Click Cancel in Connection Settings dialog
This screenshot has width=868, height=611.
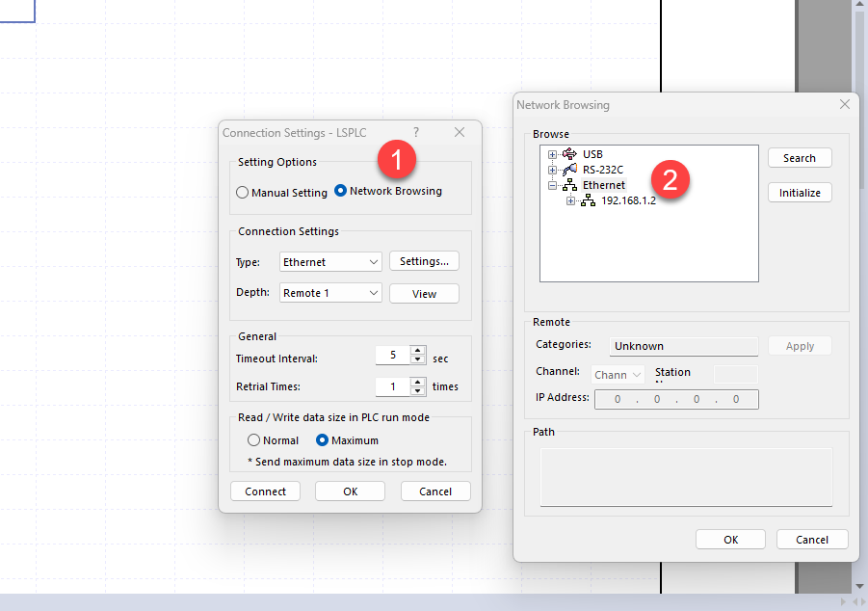click(435, 491)
